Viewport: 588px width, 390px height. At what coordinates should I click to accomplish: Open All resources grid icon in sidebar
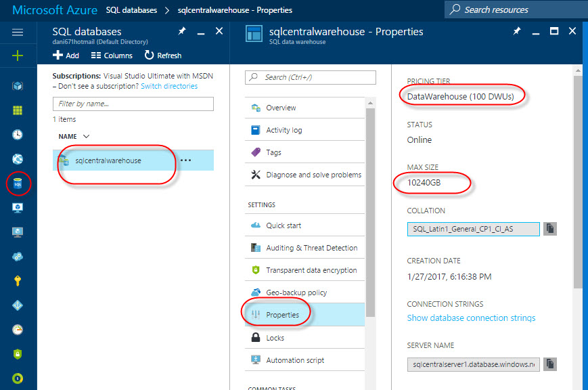[x=18, y=110]
